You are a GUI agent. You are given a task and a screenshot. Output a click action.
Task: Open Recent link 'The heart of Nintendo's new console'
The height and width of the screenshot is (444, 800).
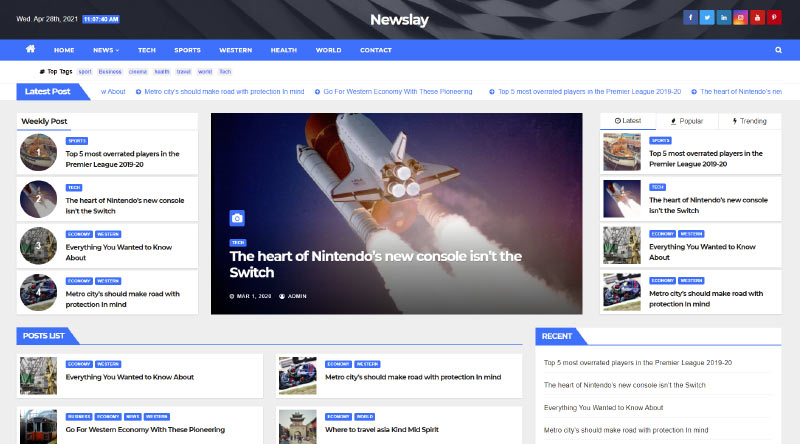(x=624, y=385)
